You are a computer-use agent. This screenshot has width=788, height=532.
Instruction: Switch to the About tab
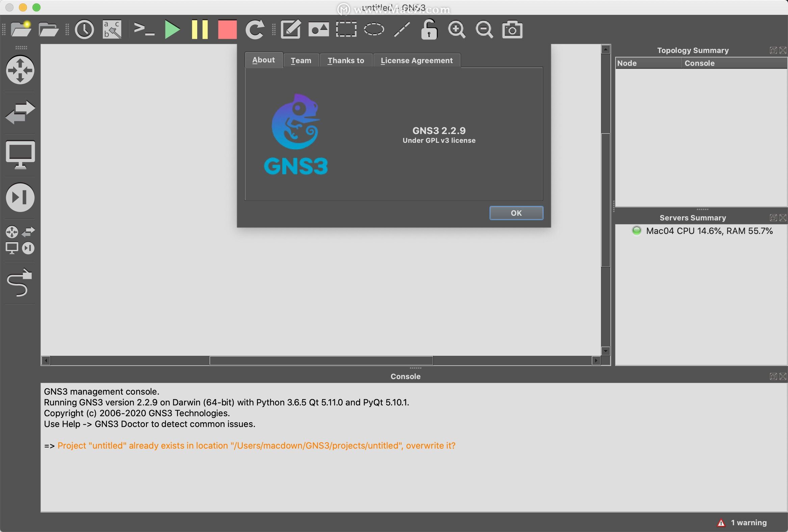[x=263, y=60]
